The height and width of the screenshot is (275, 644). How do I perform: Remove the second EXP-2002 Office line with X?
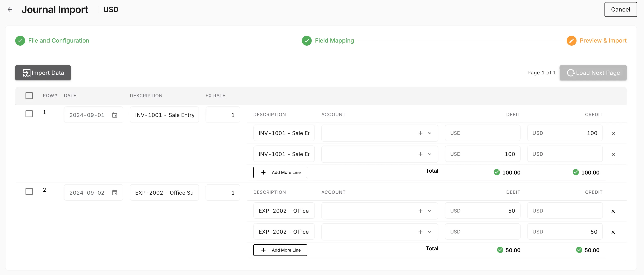pyautogui.click(x=613, y=232)
